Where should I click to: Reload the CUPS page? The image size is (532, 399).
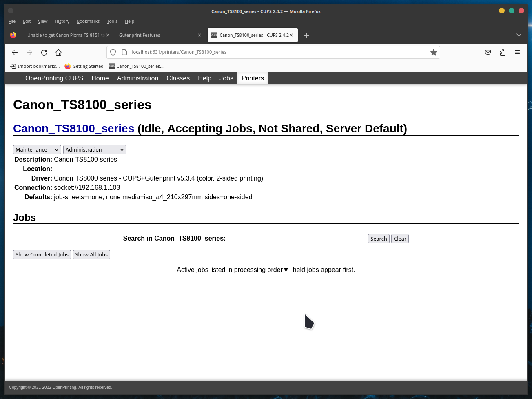coord(44,52)
